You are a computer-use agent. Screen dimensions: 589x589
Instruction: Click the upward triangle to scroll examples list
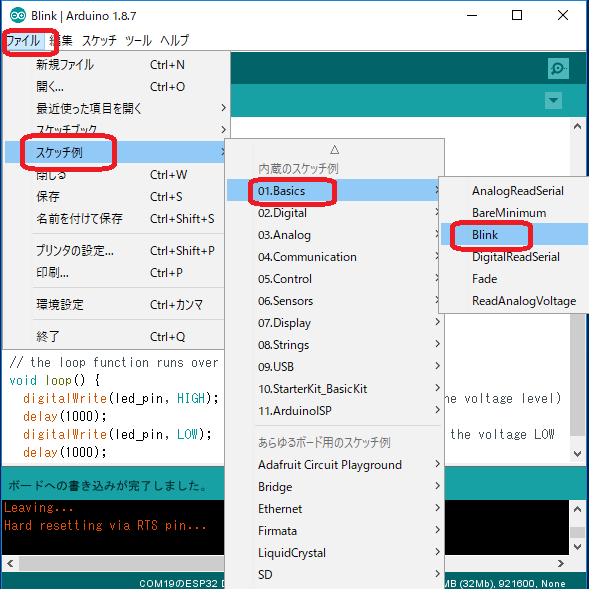[x=334, y=150]
